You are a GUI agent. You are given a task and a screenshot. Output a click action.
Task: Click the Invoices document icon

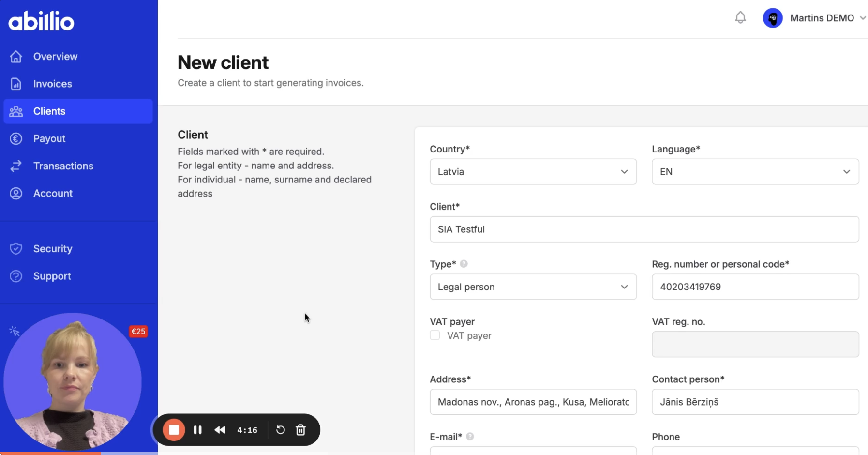click(x=16, y=84)
